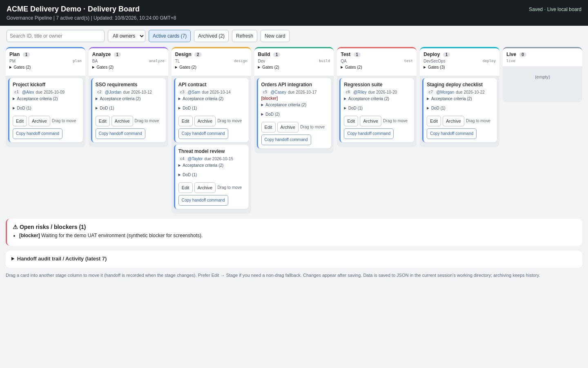Select the red [blocker] tag on Orders card
Screen dimensions: 588x368
(x=269, y=99)
